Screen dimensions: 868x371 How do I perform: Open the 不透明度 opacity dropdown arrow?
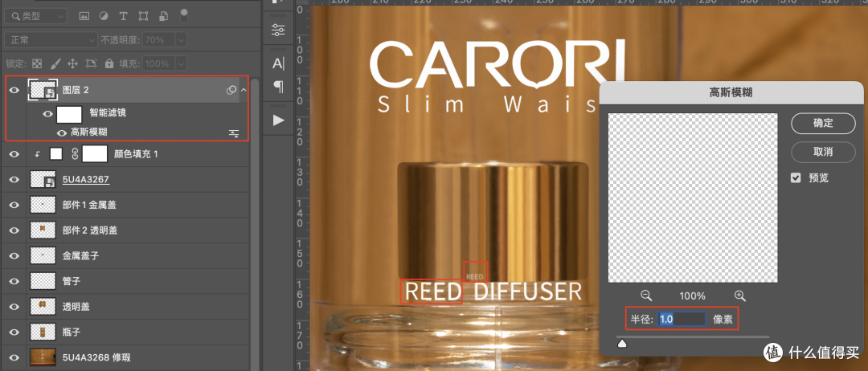tap(181, 40)
